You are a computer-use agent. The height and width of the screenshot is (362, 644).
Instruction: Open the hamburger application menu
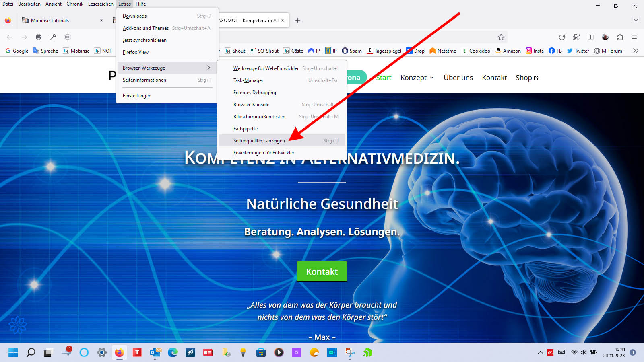click(x=634, y=37)
